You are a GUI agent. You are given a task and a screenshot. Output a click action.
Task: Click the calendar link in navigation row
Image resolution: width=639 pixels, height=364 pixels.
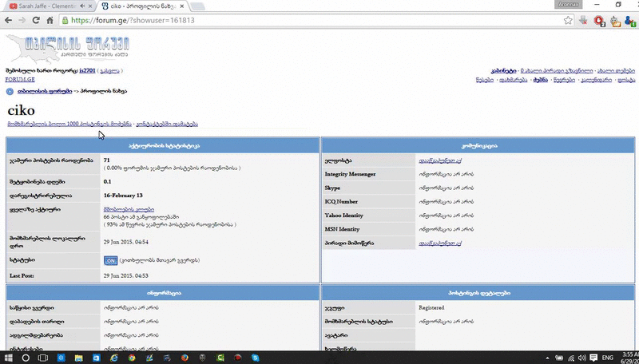[596, 79]
